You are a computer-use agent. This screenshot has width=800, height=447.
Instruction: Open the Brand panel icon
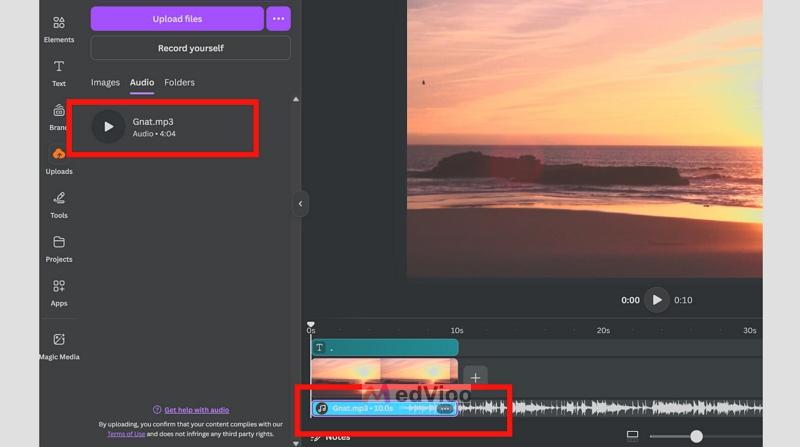59,110
